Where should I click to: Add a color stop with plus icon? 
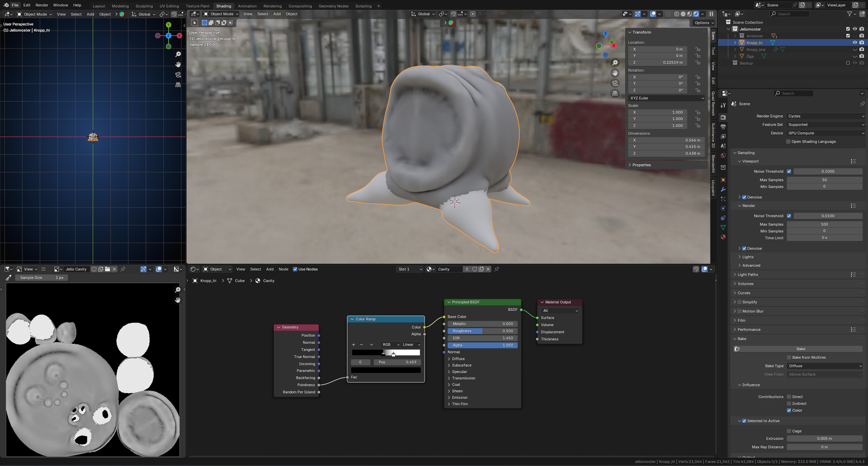[354, 345]
